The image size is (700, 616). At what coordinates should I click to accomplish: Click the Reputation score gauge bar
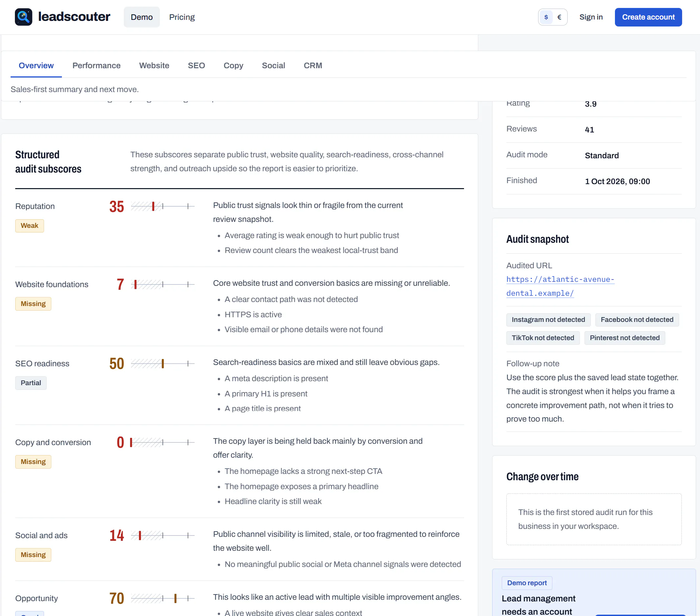tap(163, 206)
